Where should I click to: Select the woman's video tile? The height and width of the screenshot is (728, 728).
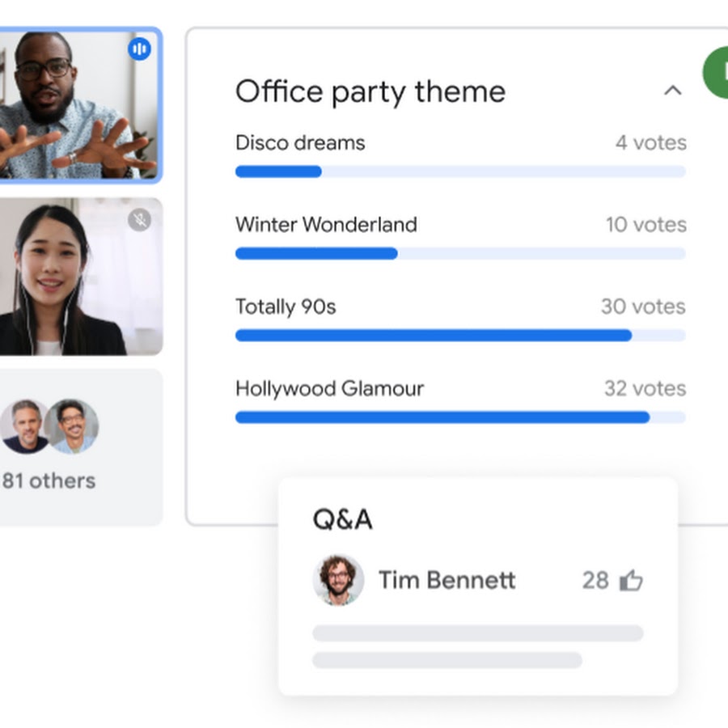[81, 277]
